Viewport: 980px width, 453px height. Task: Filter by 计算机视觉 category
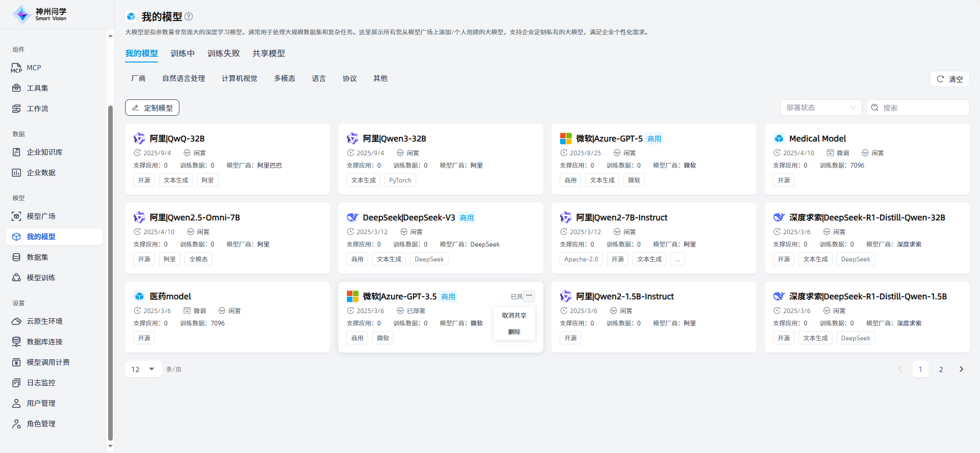(239, 78)
